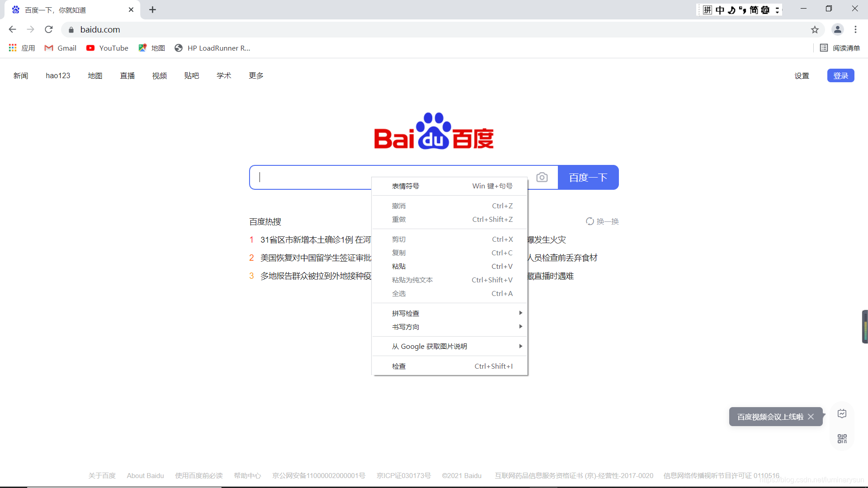Expand the 从 Google 获取图片说明 submenu
This screenshot has width=868, height=488.
[450, 346]
